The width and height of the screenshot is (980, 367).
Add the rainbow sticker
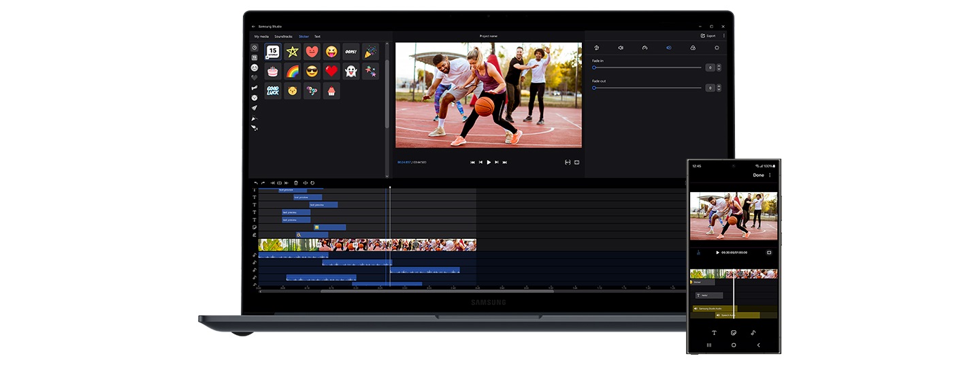coord(292,71)
